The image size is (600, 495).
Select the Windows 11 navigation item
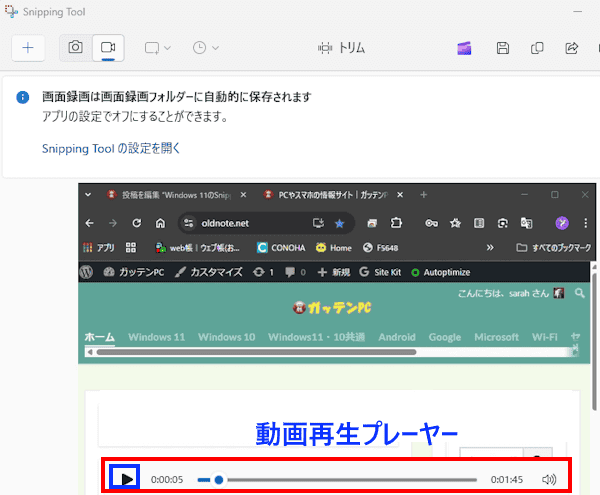(157, 337)
